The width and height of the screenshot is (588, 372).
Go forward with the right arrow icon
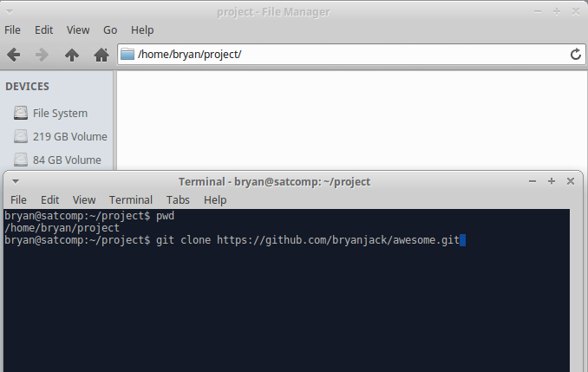(42, 55)
